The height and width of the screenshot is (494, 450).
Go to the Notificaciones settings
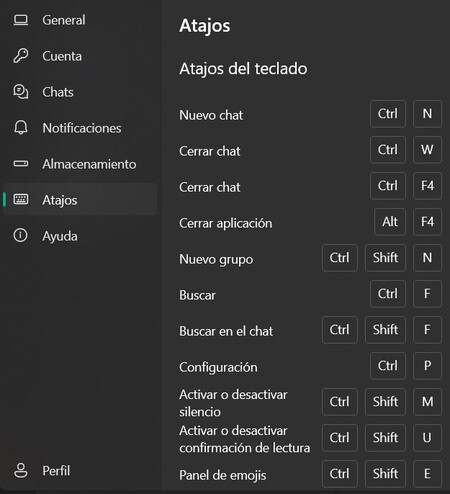click(x=80, y=128)
